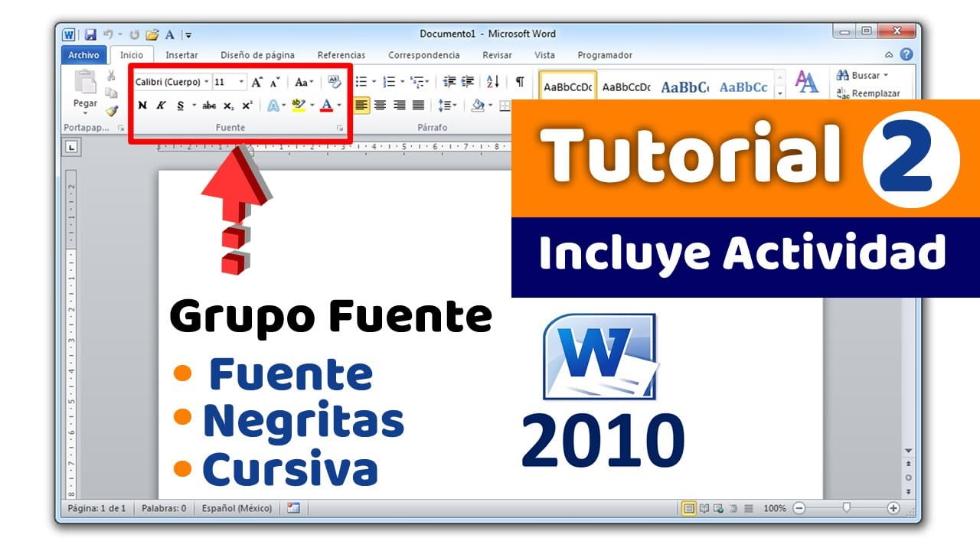This screenshot has width=980, height=551.
Task: Switch to the Revisar tab
Action: (x=497, y=55)
